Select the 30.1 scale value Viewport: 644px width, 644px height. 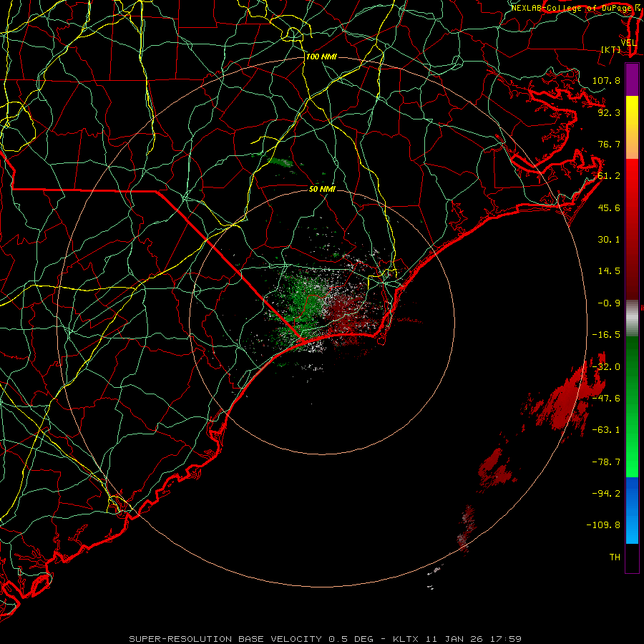(x=609, y=240)
